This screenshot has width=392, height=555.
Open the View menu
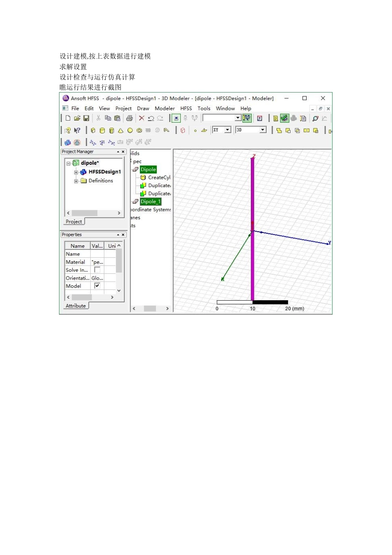point(104,108)
